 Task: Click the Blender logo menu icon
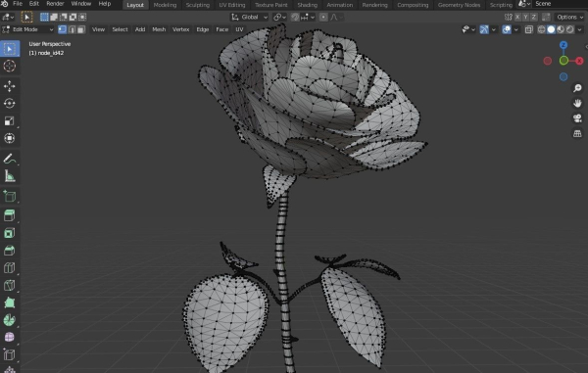[x=5, y=4]
